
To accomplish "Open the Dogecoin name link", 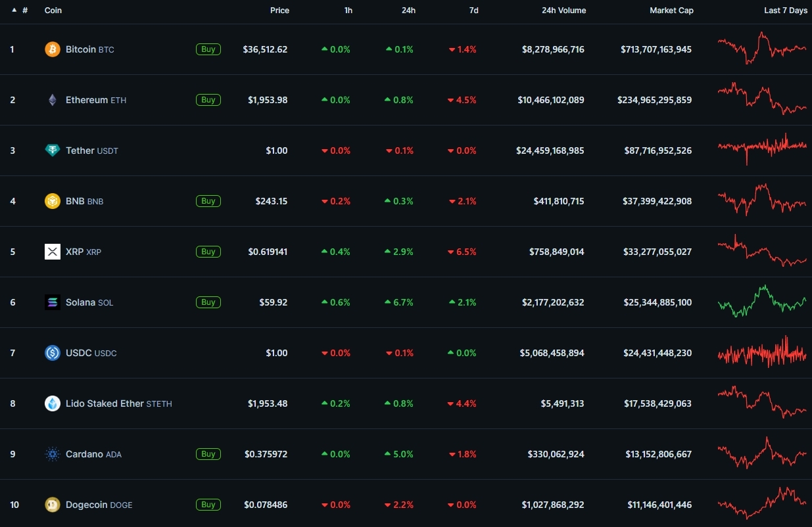I will point(86,505).
